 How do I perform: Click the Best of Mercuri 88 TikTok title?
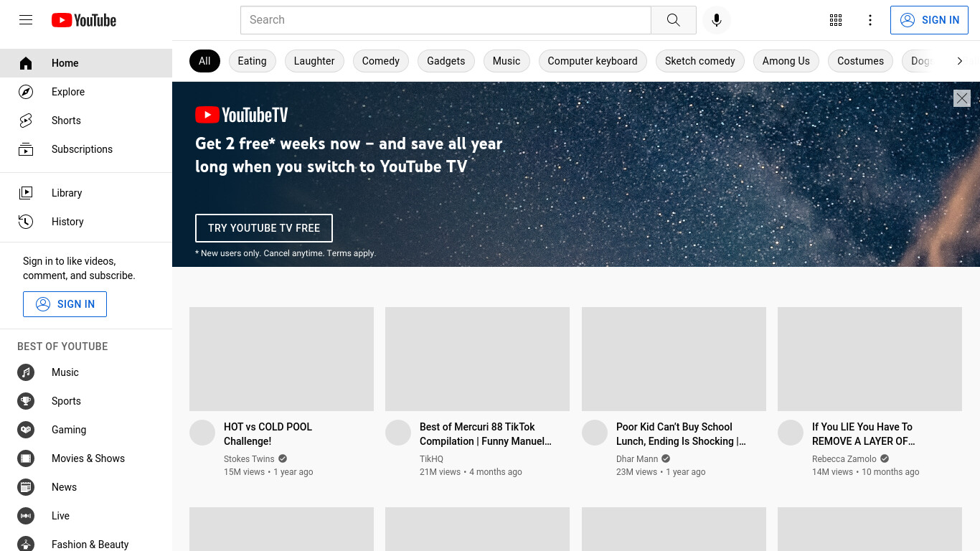tap(486, 434)
